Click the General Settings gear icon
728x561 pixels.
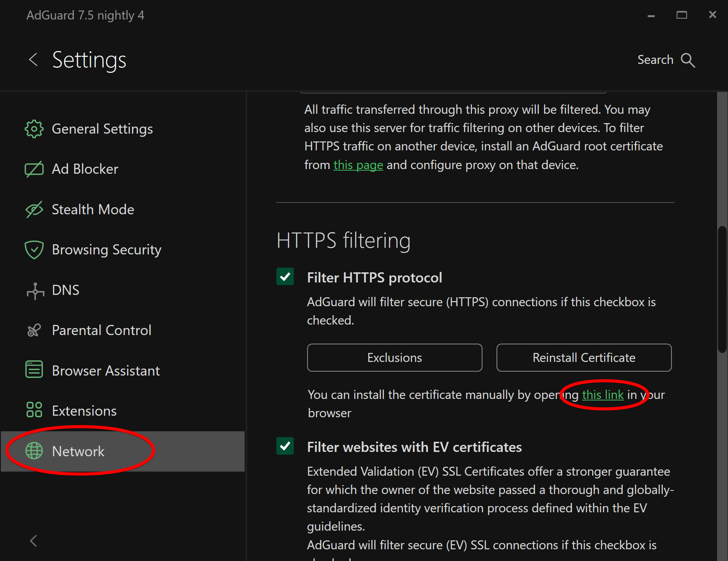(34, 129)
